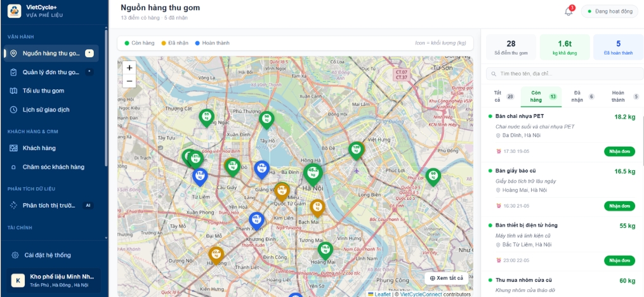Show the Tất cả tab list
Image resolution: width=644 pixels, height=297 pixels.
[x=503, y=96]
